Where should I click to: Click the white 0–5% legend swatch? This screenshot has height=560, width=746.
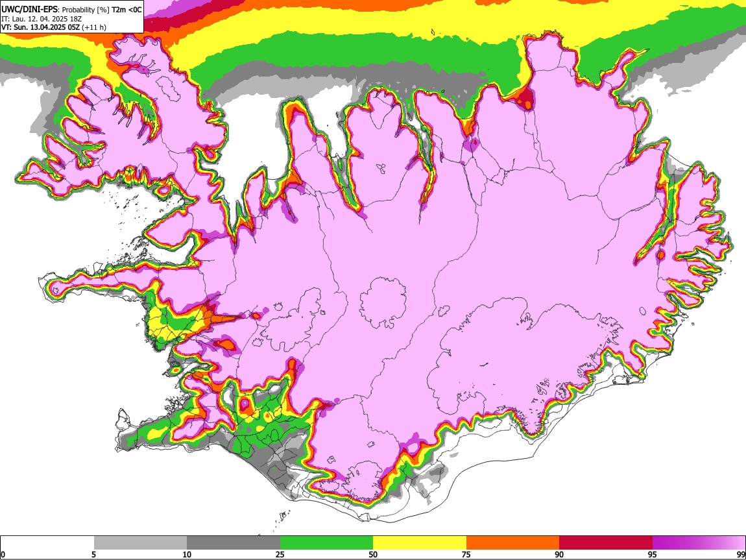point(47,543)
